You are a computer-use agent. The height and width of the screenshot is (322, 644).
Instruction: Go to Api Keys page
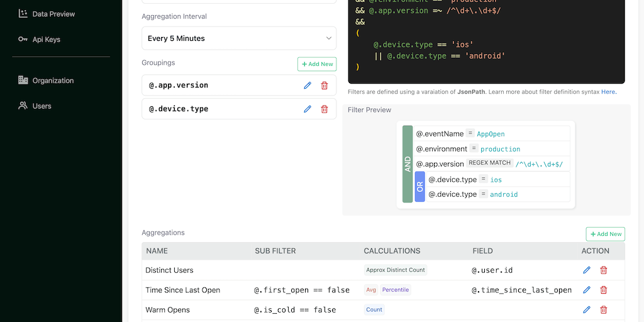tap(46, 40)
